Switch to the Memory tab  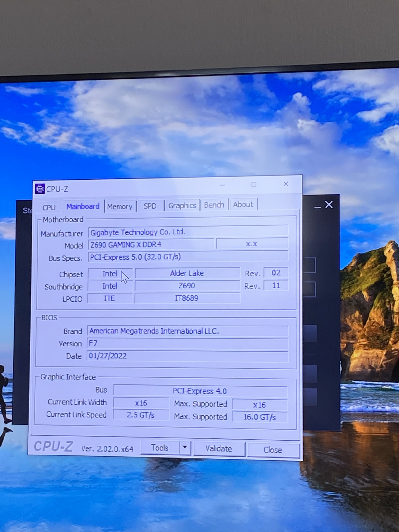point(120,206)
